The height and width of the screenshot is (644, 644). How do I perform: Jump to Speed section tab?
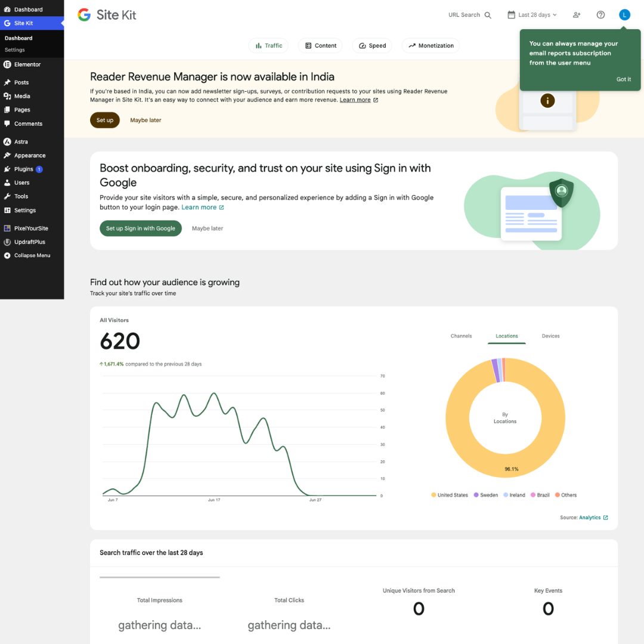(x=372, y=45)
